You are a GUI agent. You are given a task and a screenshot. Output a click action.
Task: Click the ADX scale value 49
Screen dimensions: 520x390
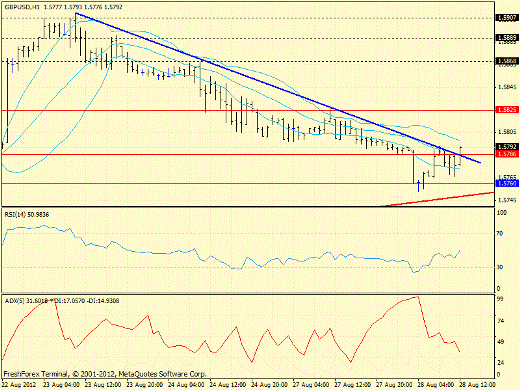coord(500,342)
